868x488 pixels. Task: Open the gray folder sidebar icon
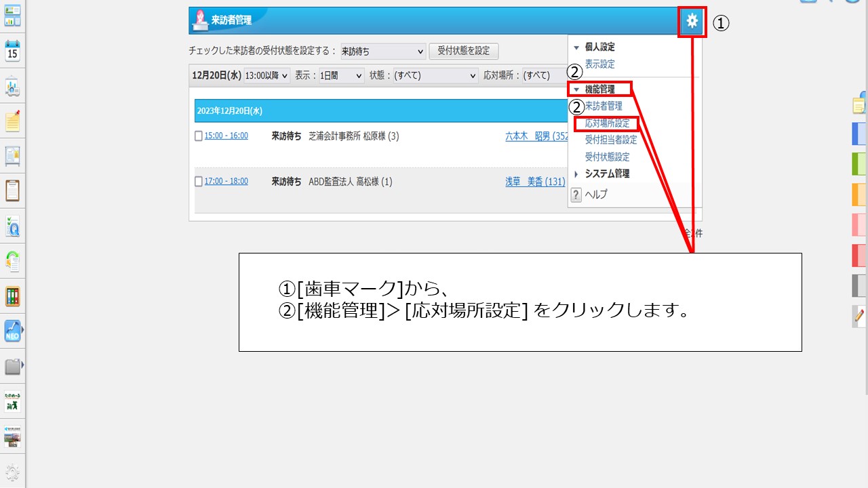12,367
